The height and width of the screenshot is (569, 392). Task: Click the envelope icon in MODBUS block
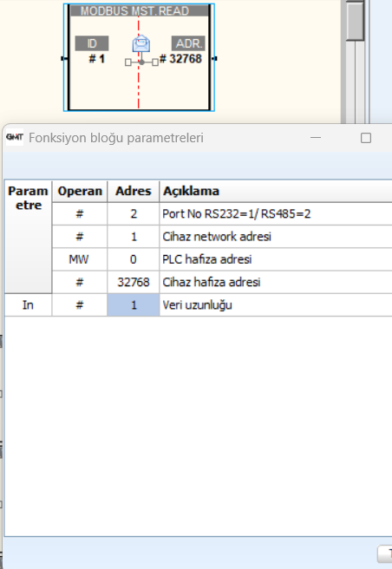click(141, 44)
